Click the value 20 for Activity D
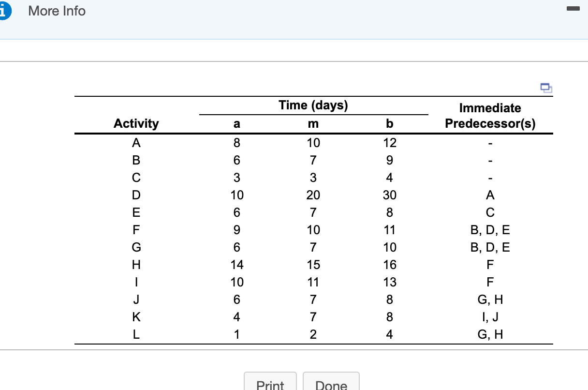588x390 pixels. tap(313, 195)
